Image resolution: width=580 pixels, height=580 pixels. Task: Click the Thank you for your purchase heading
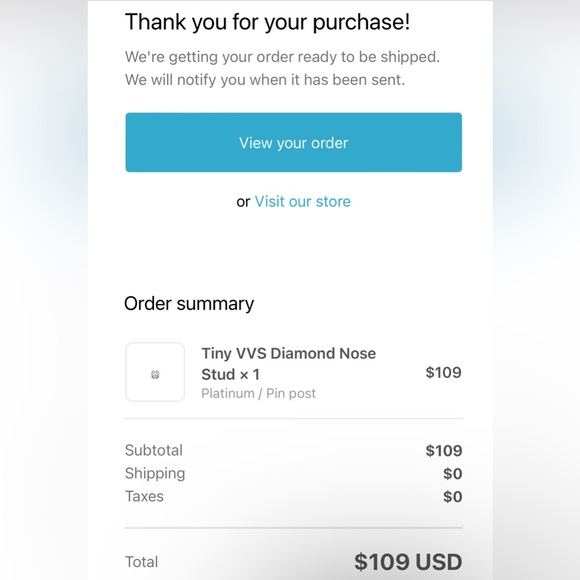(267, 22)
